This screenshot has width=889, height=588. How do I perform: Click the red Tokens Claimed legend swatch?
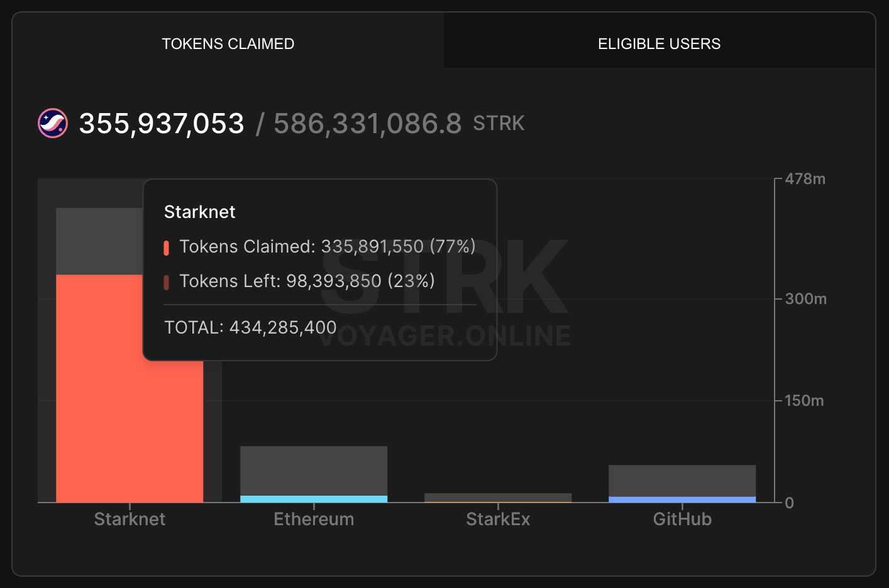[x=167, y=248]
